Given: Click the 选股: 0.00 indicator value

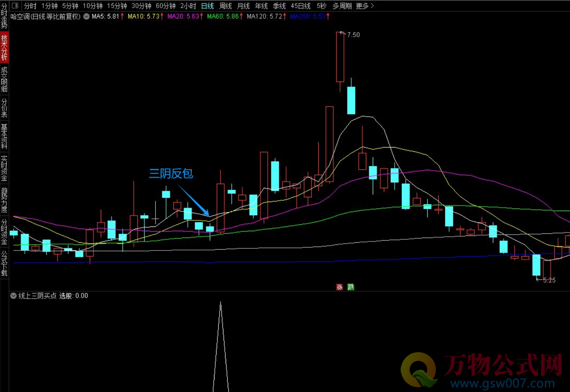Looking at the screenshot, I should (x=73, y=296).
